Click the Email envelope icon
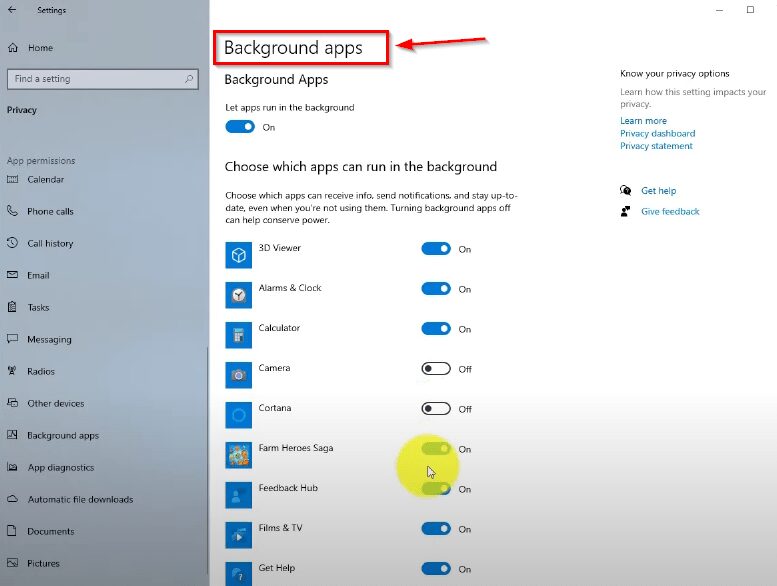This screenshot has height=586, width=777. 12,275
